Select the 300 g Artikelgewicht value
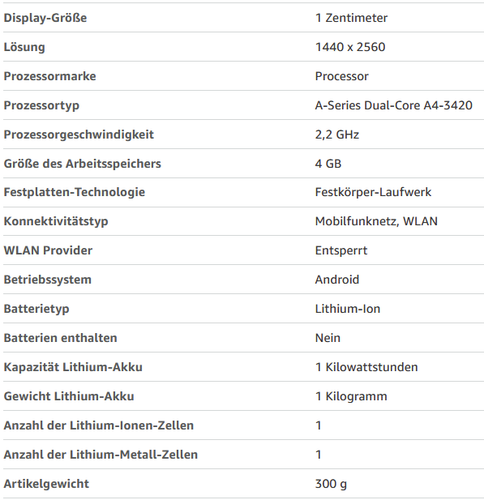This screenshot has height=500, width=484. coord(331,484)
